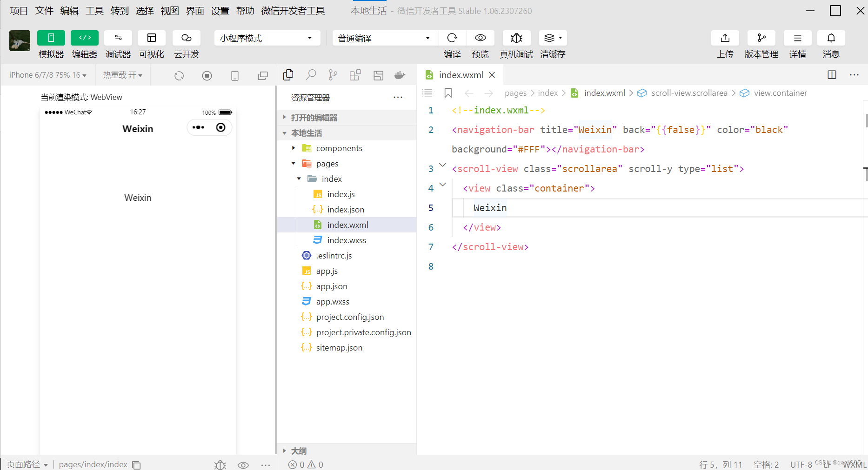Click the errors and warnings indicator

(306, 464)
